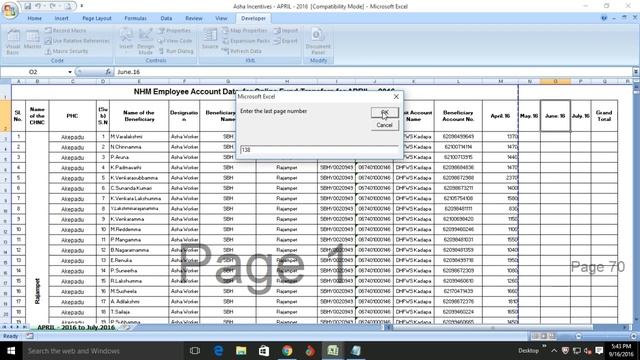This screenshot has height=360, width=640.
Task: Open Excel Help question mark icon
Action: pyautogui.click(x=604, y=18)
